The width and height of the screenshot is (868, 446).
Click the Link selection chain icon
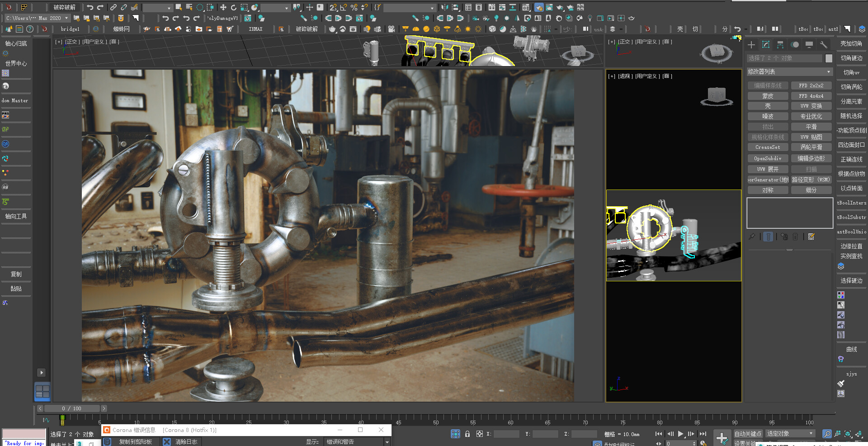pyautogui.click(x=113, y=7)
